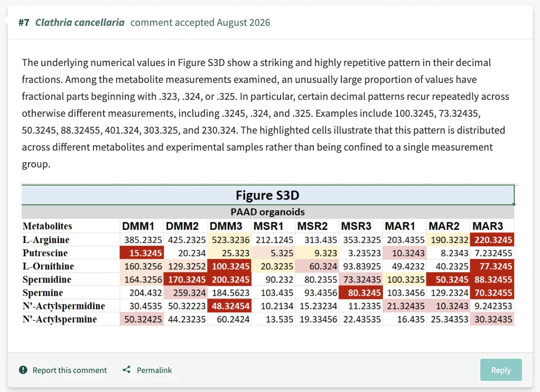Click the 30.32435 N'-Actylspermine MAR3 cell
The width and height of the screenshot is (540, 392).
(492, 319)
